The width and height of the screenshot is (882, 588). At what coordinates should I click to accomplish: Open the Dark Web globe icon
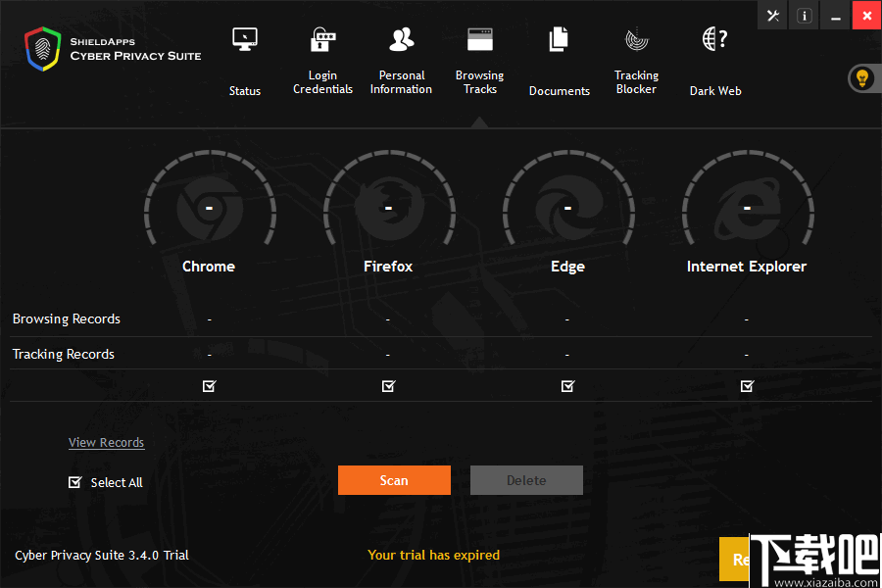coord(715,39)
